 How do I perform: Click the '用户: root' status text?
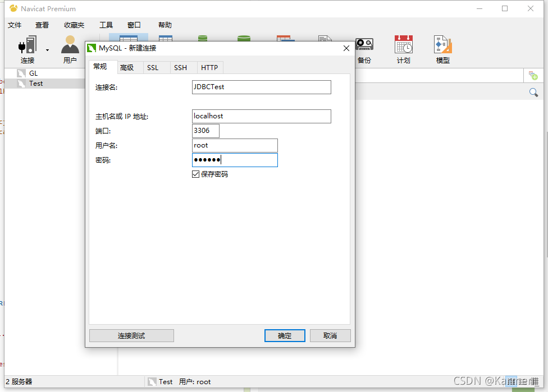[195, 382]
